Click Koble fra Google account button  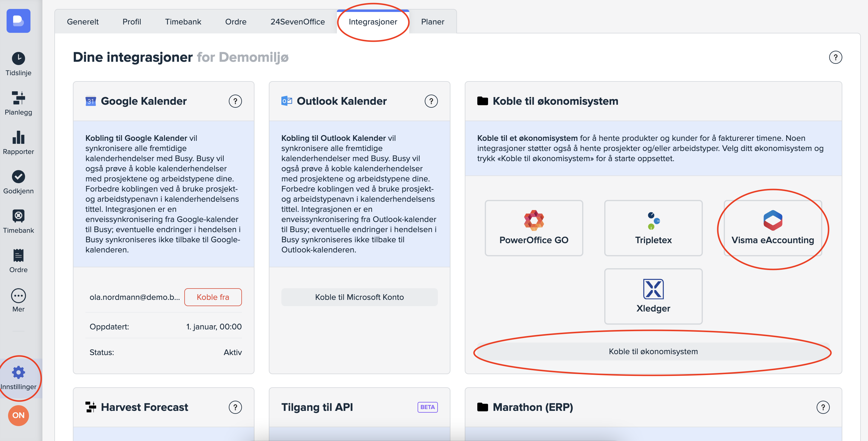point(213,297)
